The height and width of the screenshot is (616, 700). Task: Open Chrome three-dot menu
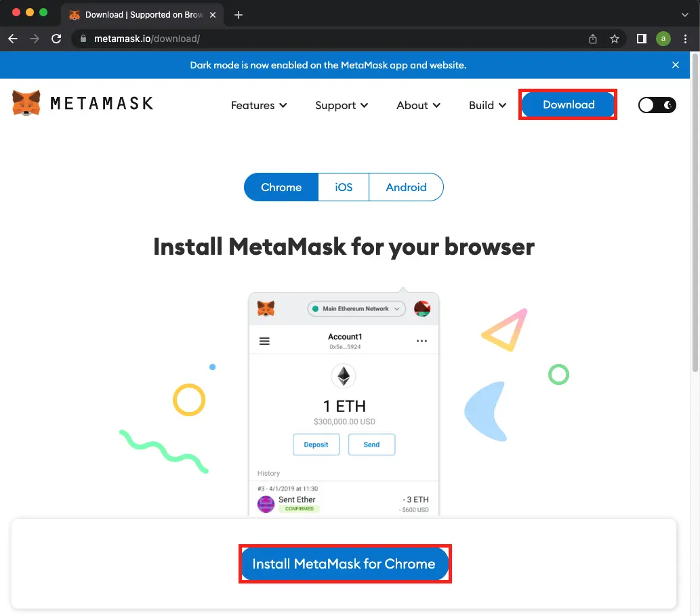coord(685,39)
